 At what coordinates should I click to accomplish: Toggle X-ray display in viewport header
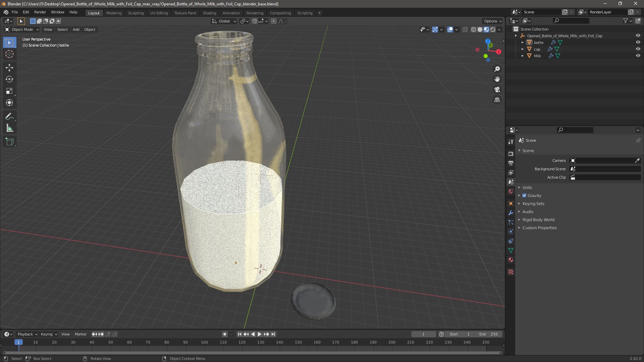pyautogui.click(x=465, y=29)
